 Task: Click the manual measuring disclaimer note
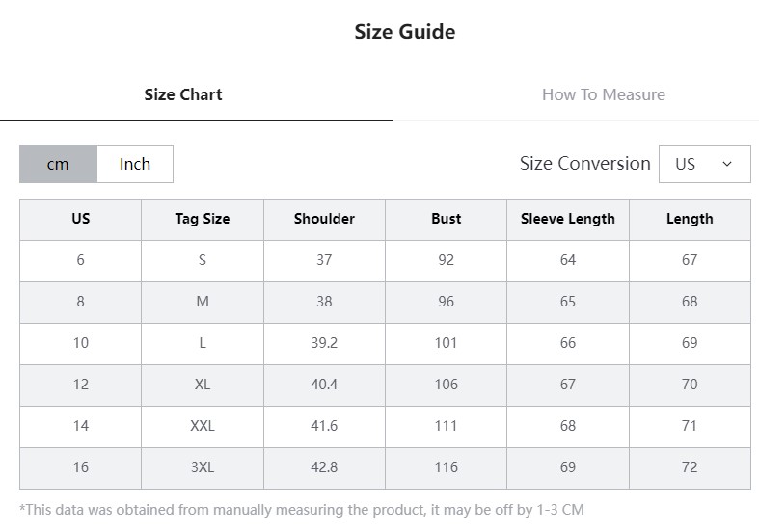click(x=302, y=510)
